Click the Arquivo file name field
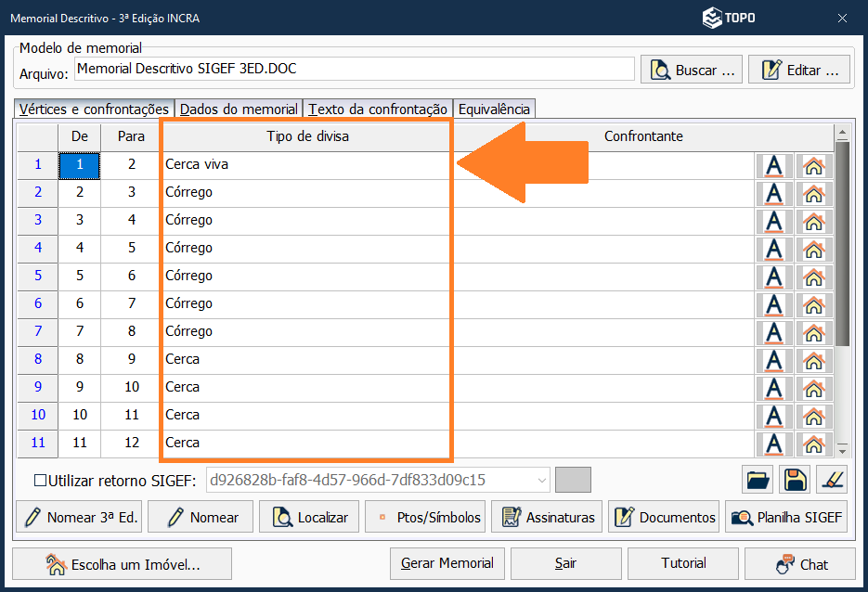Image resolution: width=868 pixels, height=592 pixels. (354, 69)
